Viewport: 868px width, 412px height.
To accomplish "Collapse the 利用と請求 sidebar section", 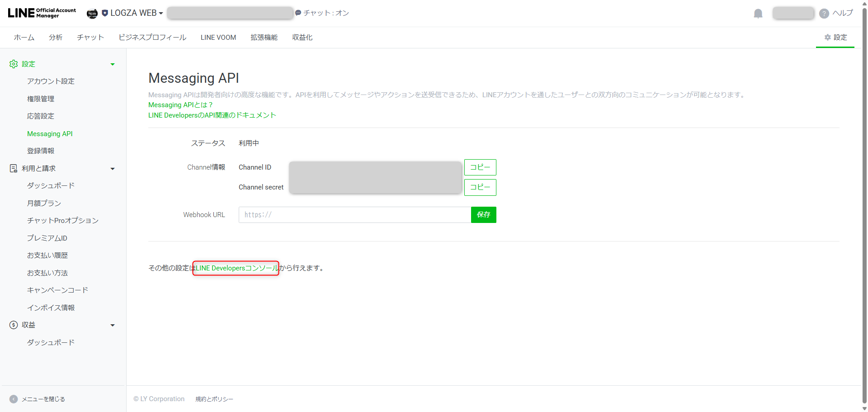I will coord(112,168).
